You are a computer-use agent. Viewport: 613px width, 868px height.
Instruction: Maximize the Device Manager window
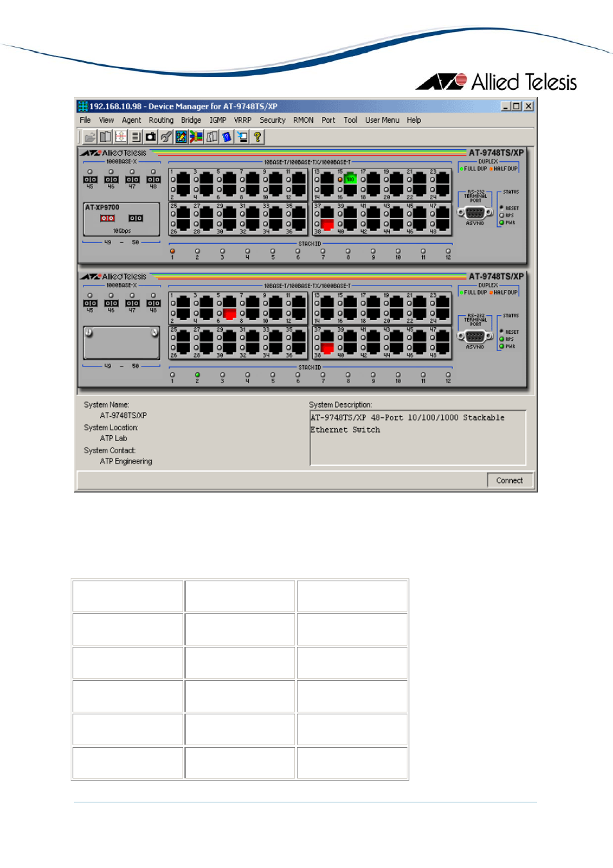[x=517, y=106]
